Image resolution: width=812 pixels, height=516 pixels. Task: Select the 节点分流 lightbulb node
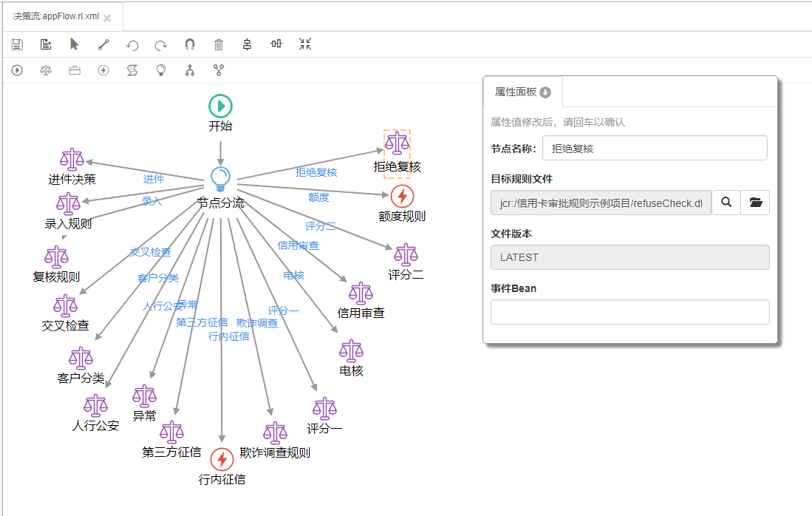[220, 179]
